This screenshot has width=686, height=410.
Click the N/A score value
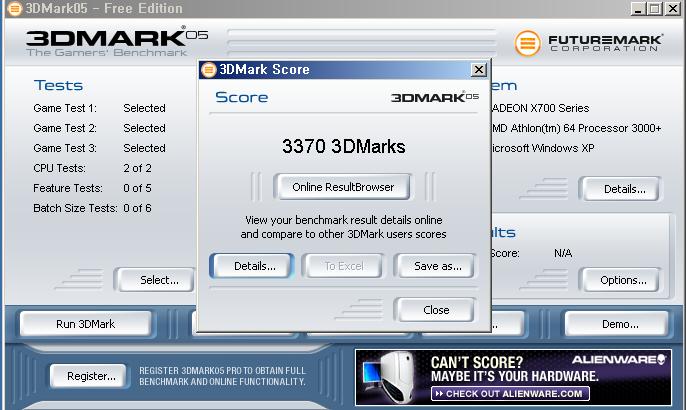click(x=563, y=253)
